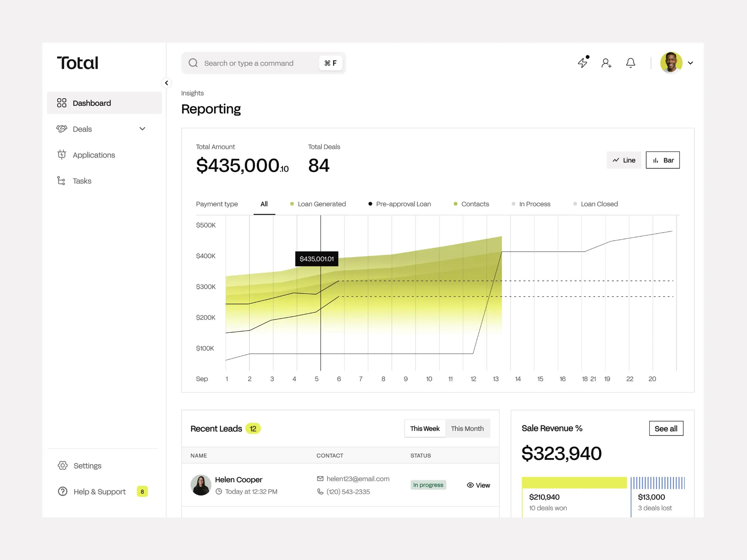The width and height of the screenshot is (747, 560).
Task: Toggle the Loan Generated series
Action: click(x=318, y=204)
